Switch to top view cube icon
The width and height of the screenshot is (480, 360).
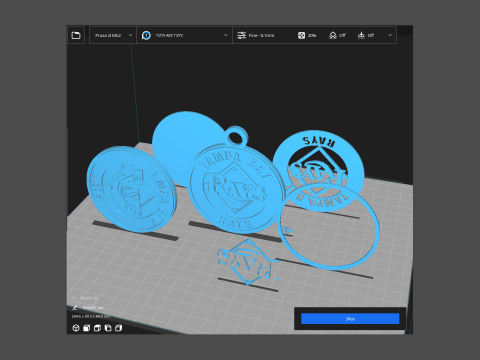[x=97, y=328]
